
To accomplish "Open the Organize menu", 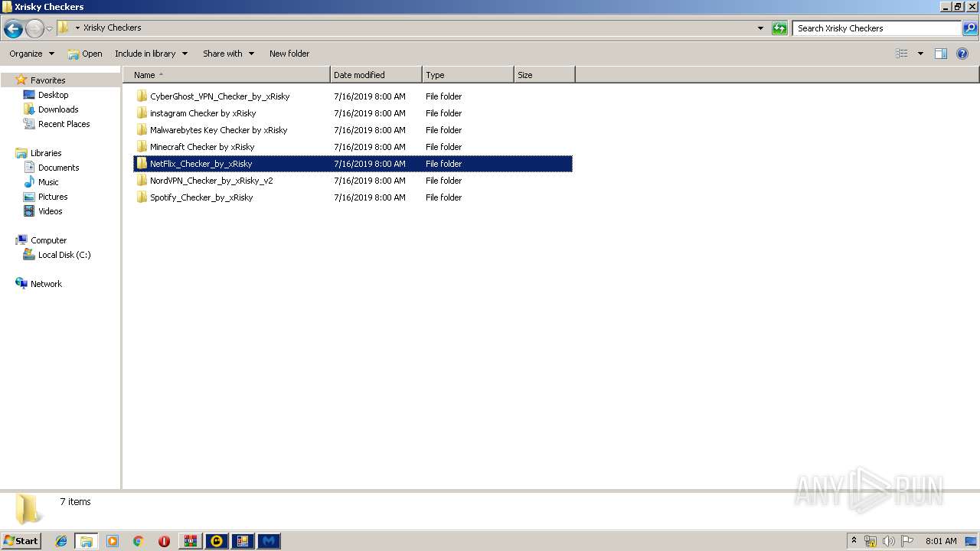I will [x=32, y=54].
